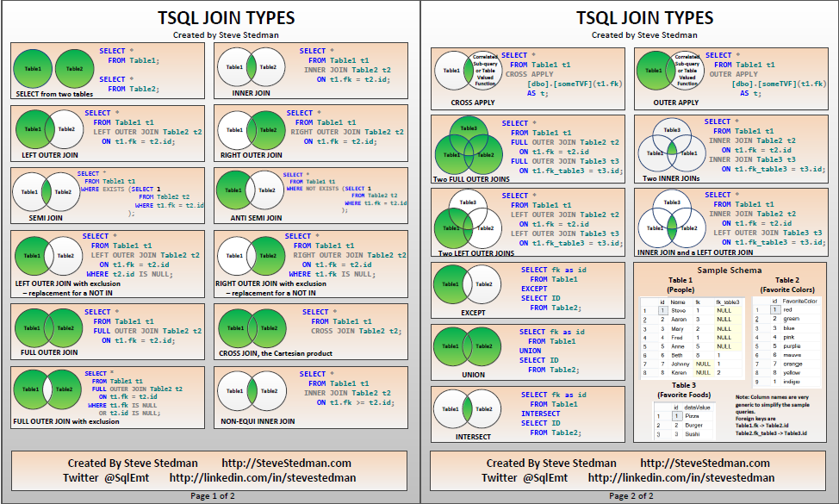Click the plain INNER JOIN Venn diagram

point(251,66)
